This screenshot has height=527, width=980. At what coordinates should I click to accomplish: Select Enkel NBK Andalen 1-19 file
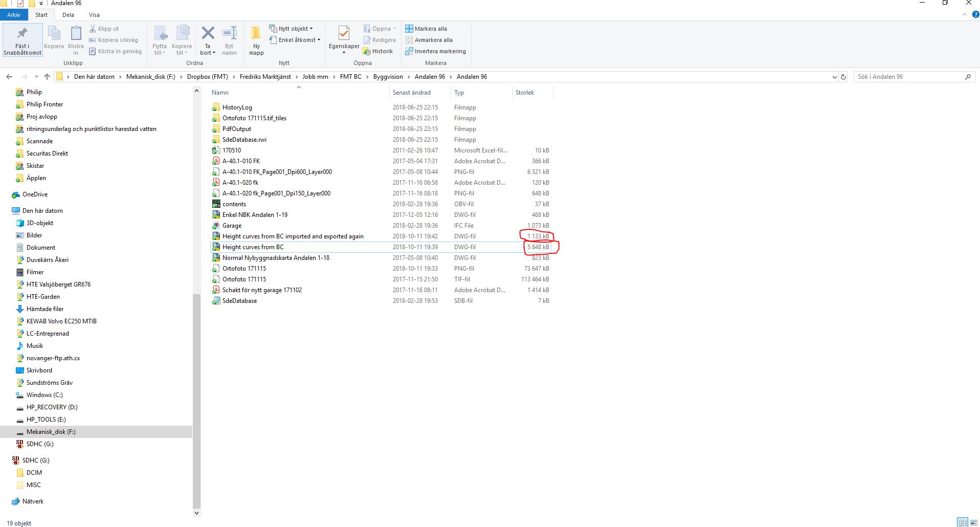click(x=381, y=215)
